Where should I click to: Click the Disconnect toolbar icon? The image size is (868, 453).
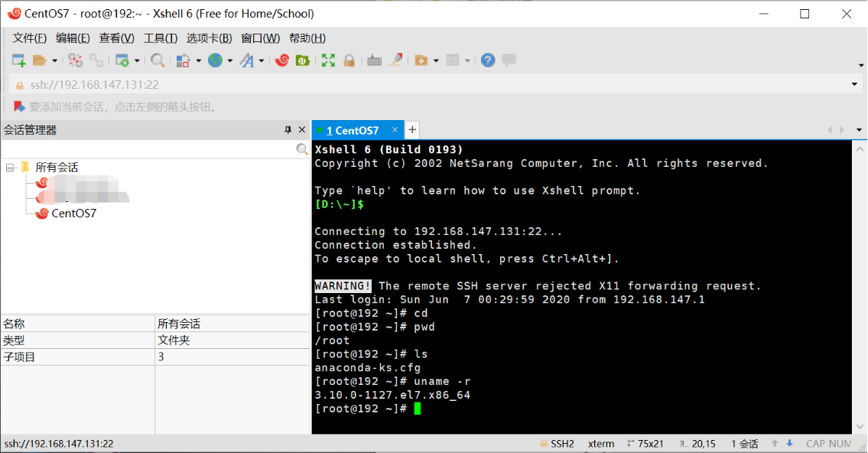75,60
